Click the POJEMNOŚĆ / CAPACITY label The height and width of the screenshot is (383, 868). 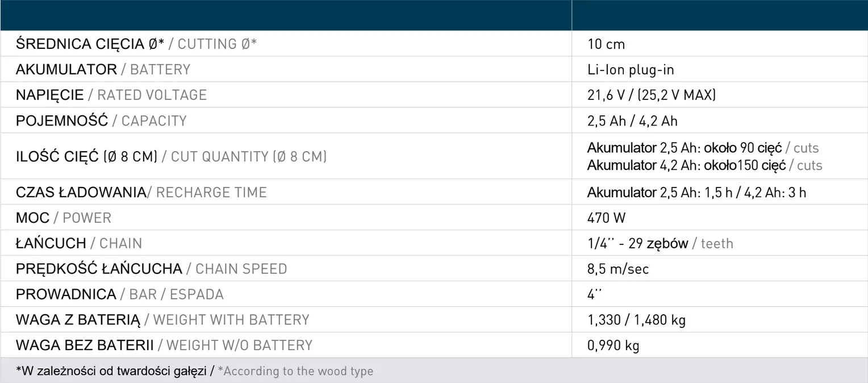click(x=101, y=120)
